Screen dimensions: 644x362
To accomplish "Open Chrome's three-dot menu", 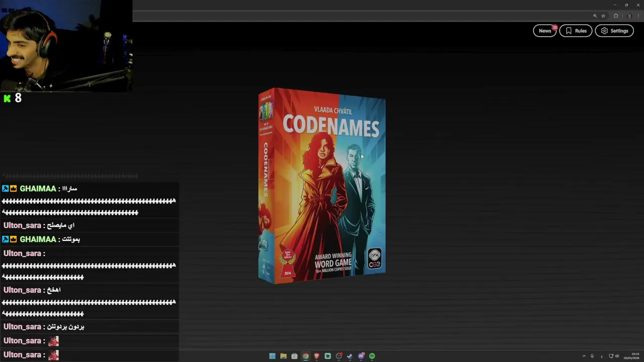I will 638,16.
